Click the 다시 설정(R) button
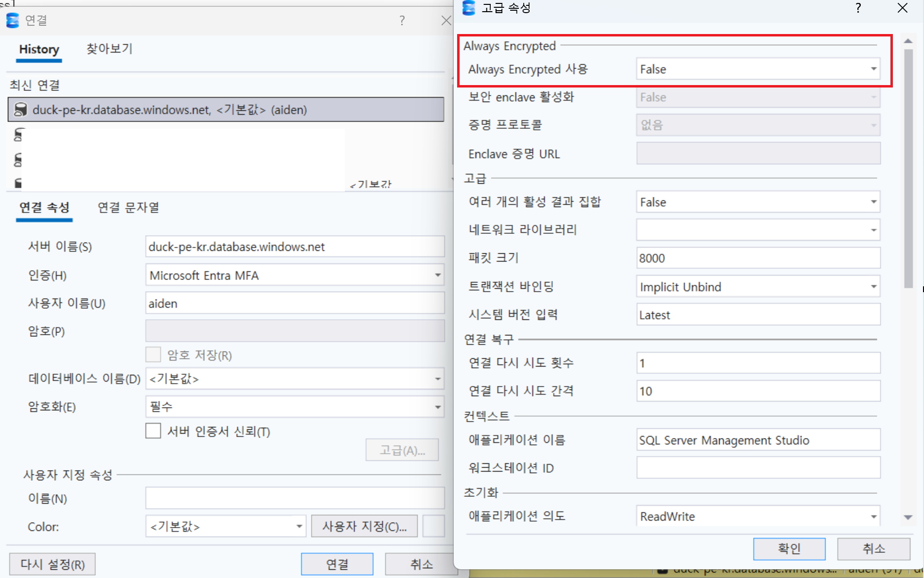 pyautogui.click(x=53, y=564)
